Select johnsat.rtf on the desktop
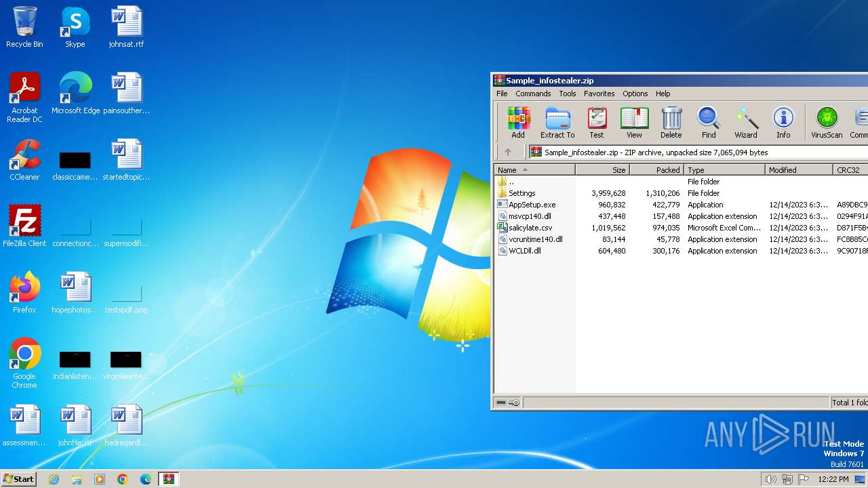 pos(126,27)
